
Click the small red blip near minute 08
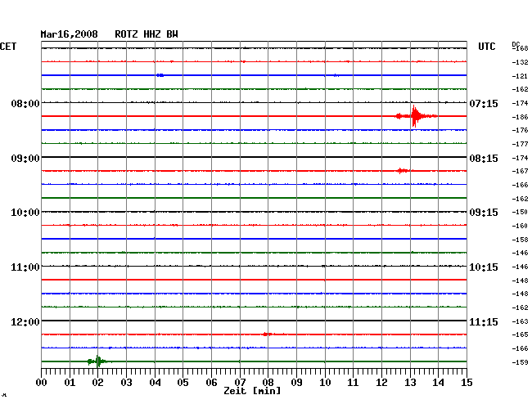[268, 334]
